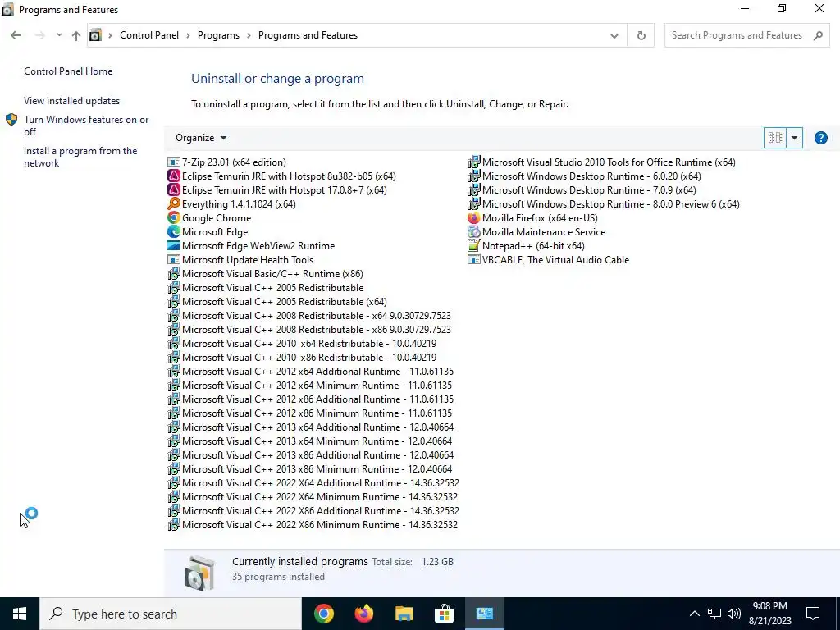Select Visual C++ 2012 x86 Minimum Runtime

click(310, 413)
